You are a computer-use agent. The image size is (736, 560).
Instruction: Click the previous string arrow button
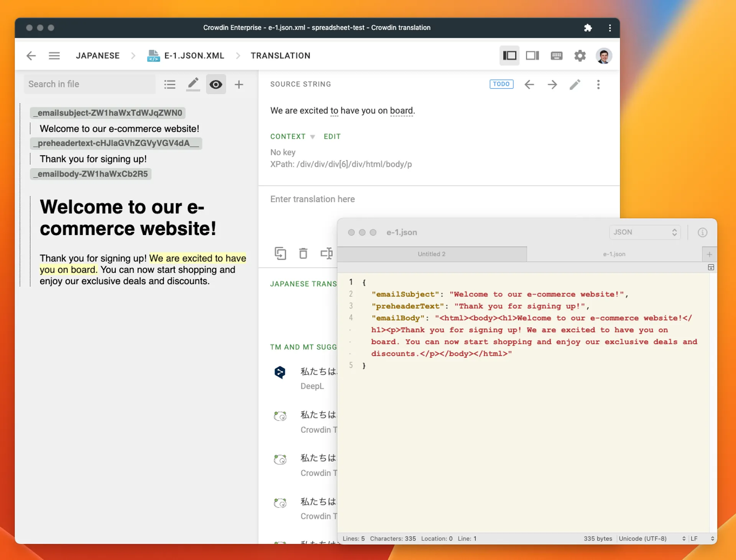pyautogui.click(x=529, y=84)
